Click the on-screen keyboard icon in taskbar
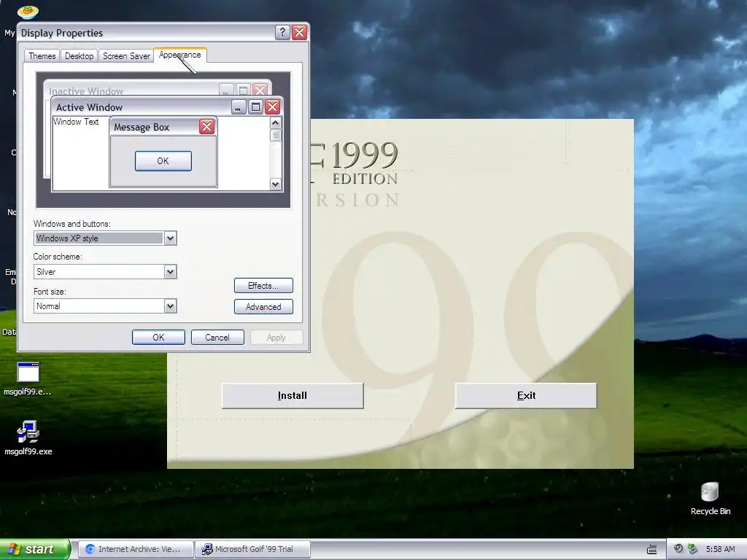The width and height of the screenshot is (747, 560). click(x=651, y=550)
